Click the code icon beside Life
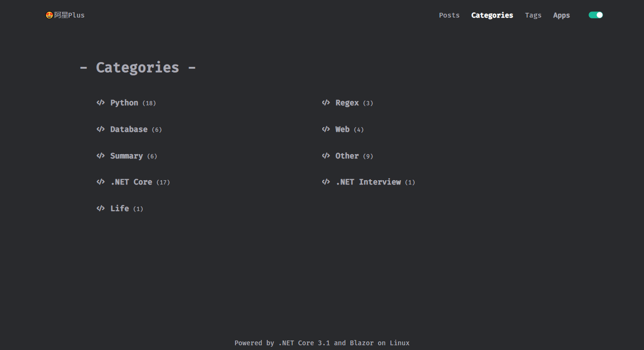This screenshot has width=644, height=350. (x=100, y=208)
